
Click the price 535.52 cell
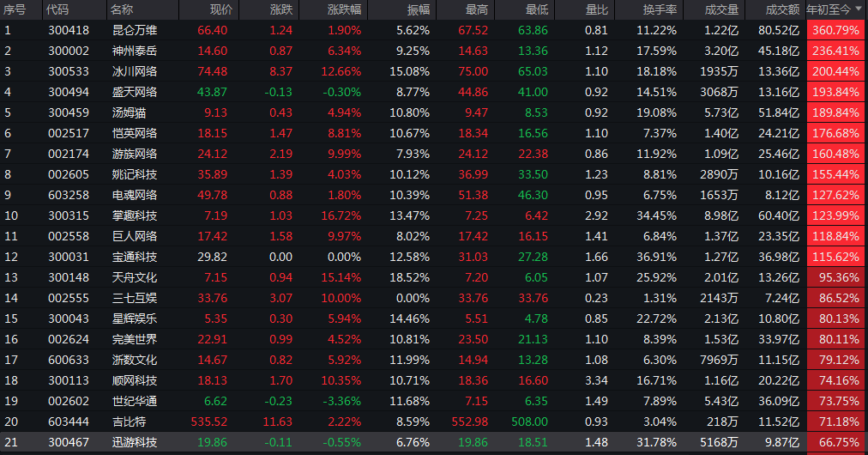coord(209,422)
